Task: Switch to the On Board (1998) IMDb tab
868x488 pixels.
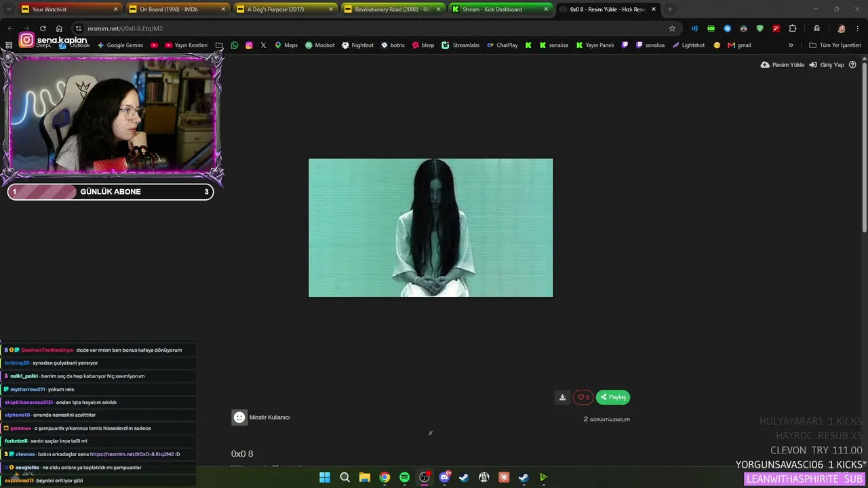Action: tap(178, 9)
